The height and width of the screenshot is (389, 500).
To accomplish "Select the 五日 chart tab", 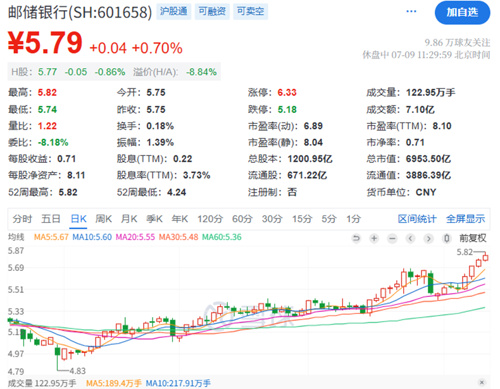I will point(51,219).
